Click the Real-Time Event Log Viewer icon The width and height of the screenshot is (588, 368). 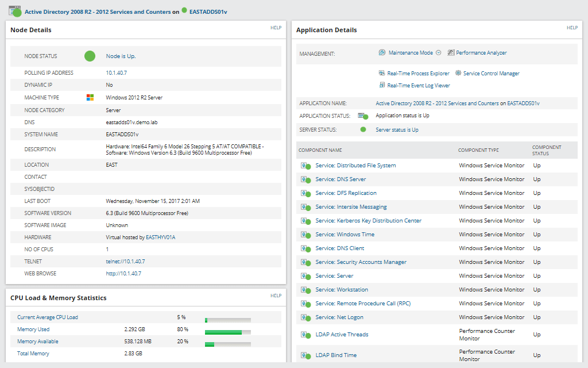click(382, 85)
